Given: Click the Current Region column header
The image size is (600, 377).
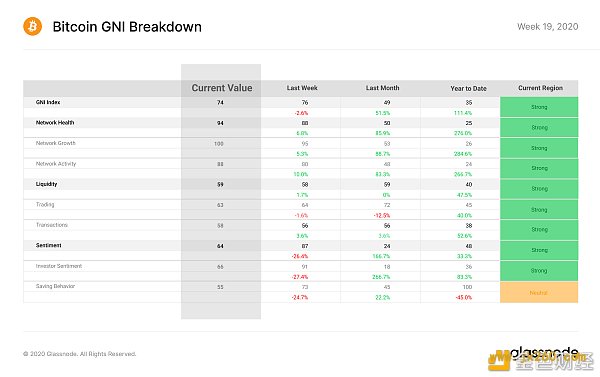Looking at the screenshot, I should tap(540, 88).
